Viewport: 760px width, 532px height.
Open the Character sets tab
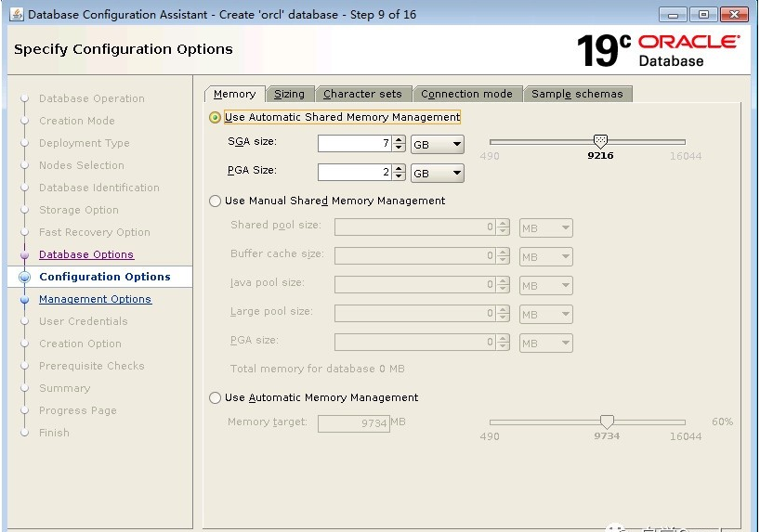[362, 94]
